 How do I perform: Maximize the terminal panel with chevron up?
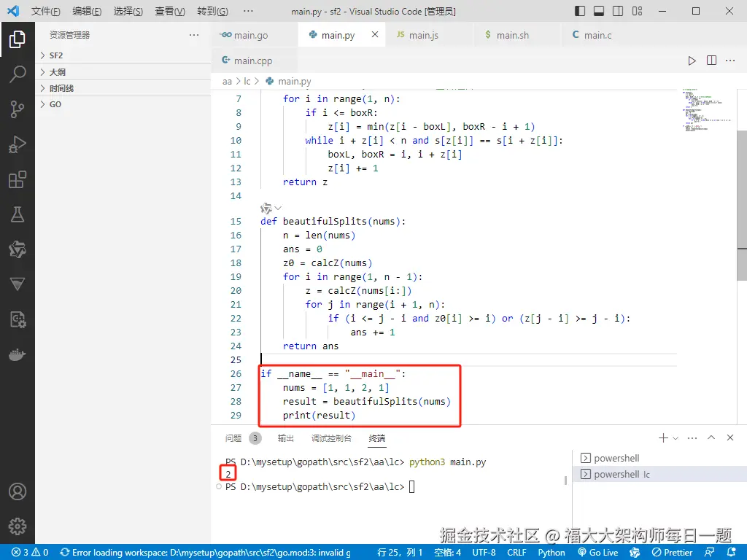tap(711, 437)
